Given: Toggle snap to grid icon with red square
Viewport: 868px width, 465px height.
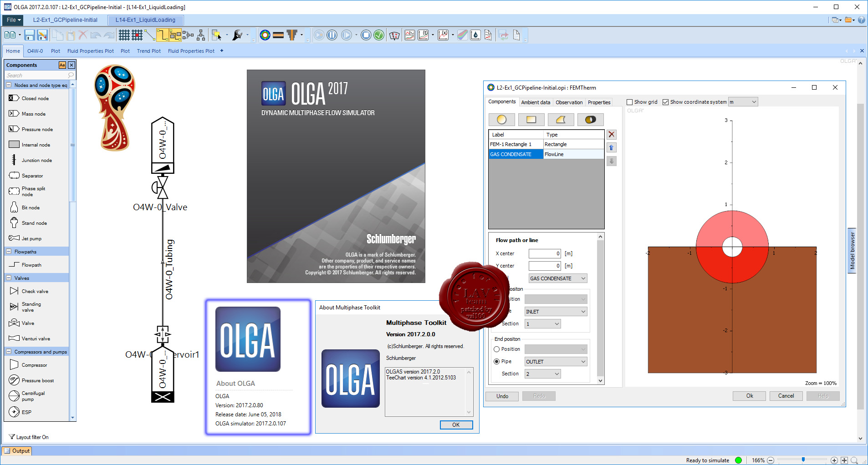Looking at the screenshot, I should (x=137, y=35).
